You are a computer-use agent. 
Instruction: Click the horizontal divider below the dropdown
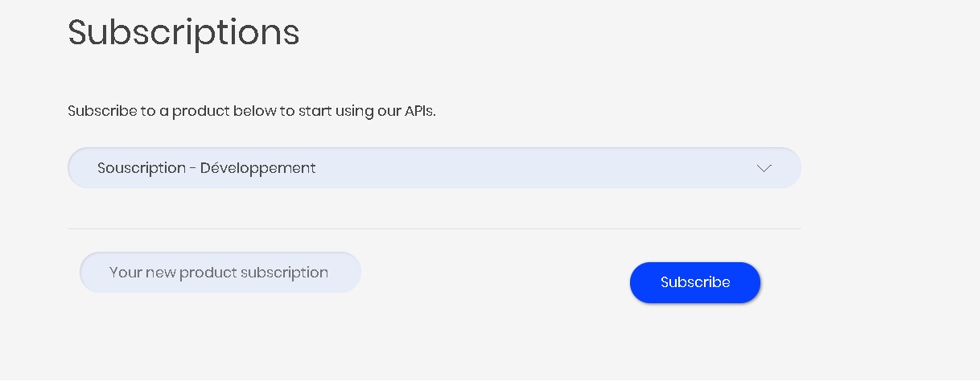tap(434, 229)
